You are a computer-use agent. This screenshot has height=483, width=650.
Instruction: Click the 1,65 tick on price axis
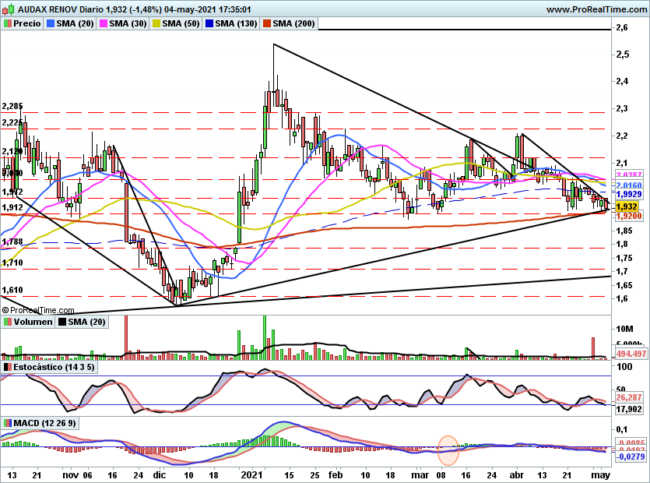click(625, 285)
